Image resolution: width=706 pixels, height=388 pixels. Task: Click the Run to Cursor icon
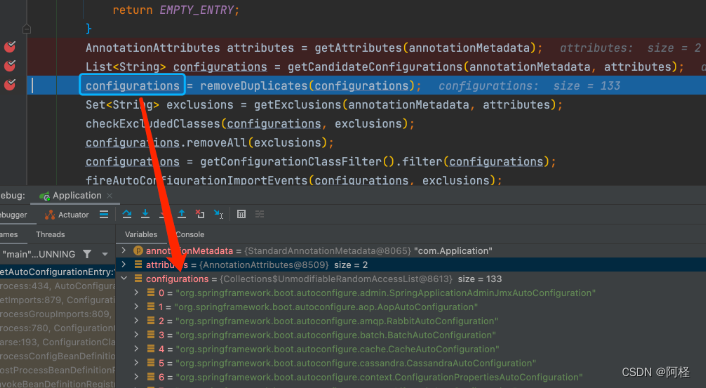(218, 214)
